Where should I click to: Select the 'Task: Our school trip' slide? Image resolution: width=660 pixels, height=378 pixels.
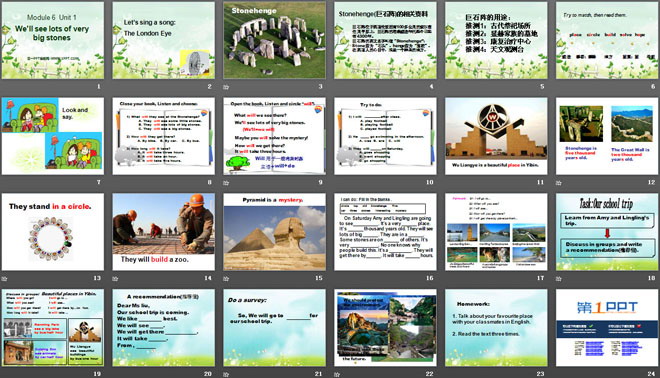pos(607,232)
